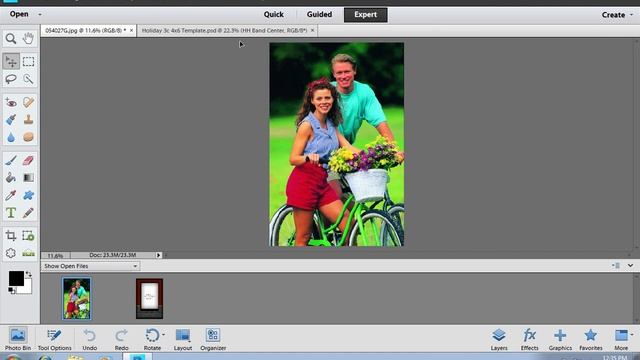Image resolution: width=640 pixels, height=360 pixels.
Task: Select the Cookie Cutter tool
Action: tap(11, 253)
